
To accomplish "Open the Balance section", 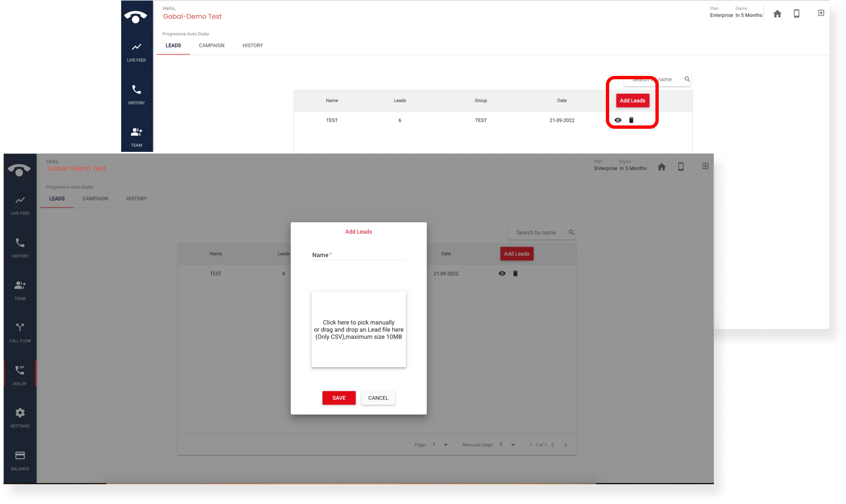I will pos(20,459).
